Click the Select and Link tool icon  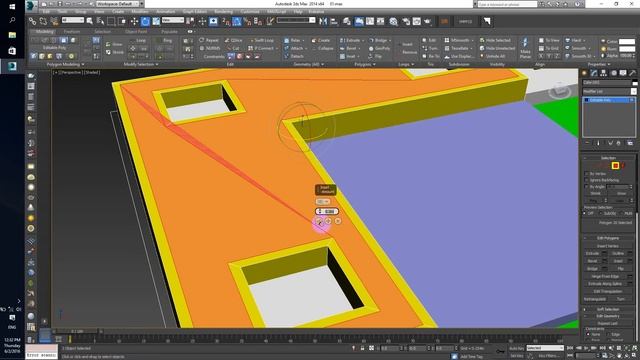32,21
